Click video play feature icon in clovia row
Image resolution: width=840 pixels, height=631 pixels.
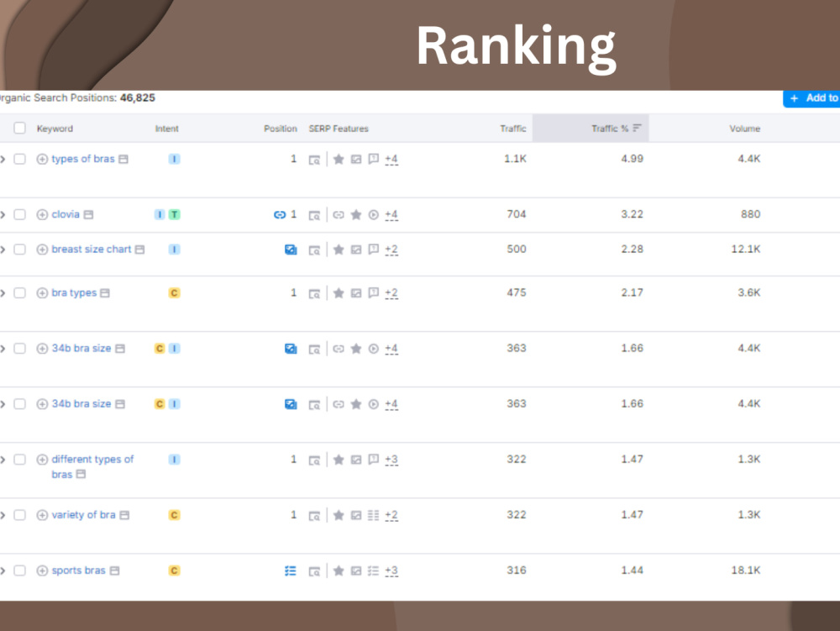374,215
